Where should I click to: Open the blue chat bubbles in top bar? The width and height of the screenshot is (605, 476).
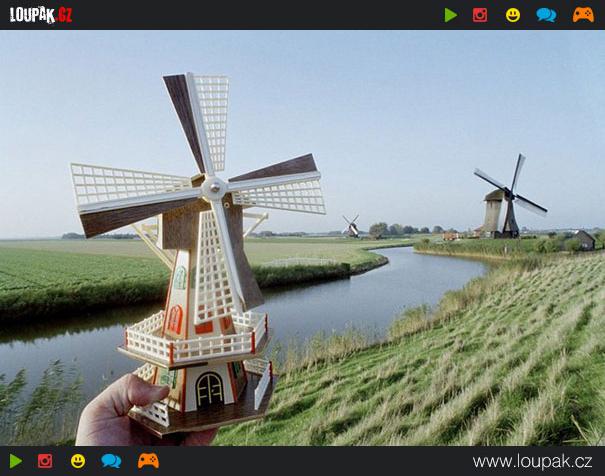(x=546, y=15)
